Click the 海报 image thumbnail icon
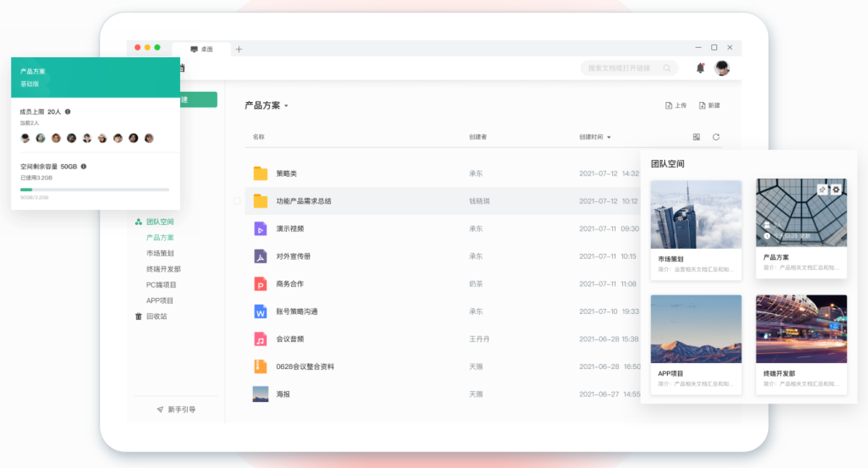The image size is (868, 468). click(x=260, y=394)
